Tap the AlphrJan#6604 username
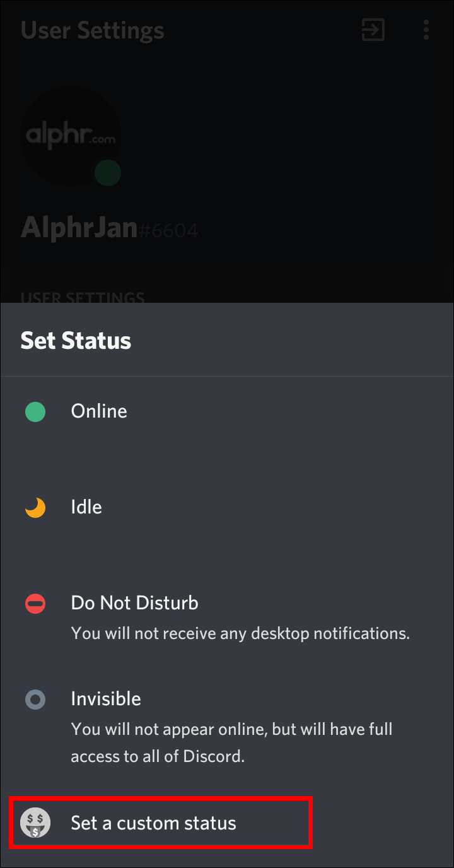This screenshot has width=454, height=868. tap(109, 228)
